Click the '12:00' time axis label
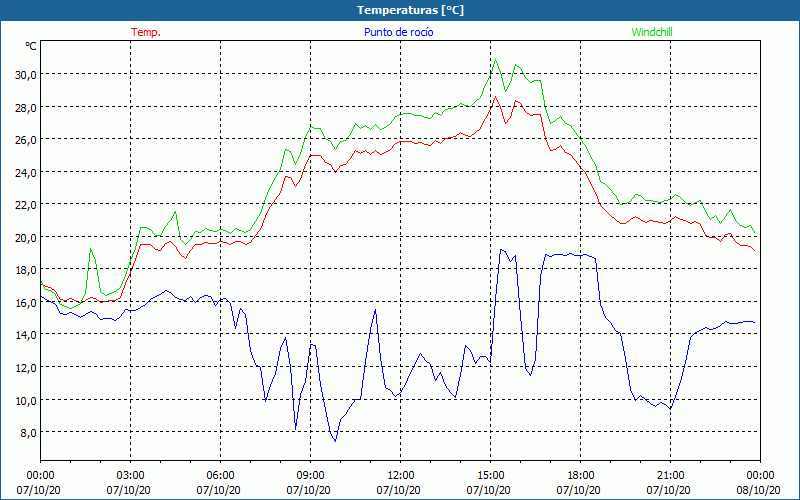This screenshot has height=500, width=800. [x=401, y=476]
